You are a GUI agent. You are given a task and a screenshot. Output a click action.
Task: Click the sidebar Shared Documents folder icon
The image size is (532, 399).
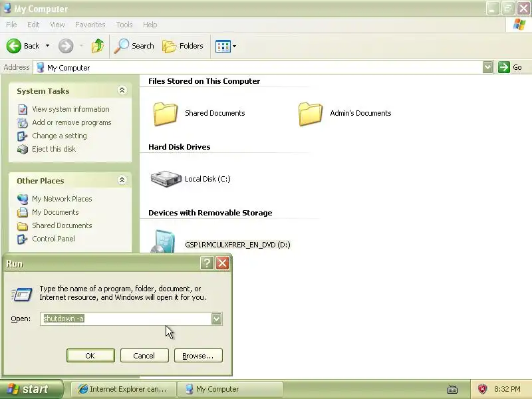(x=23, y=225)
